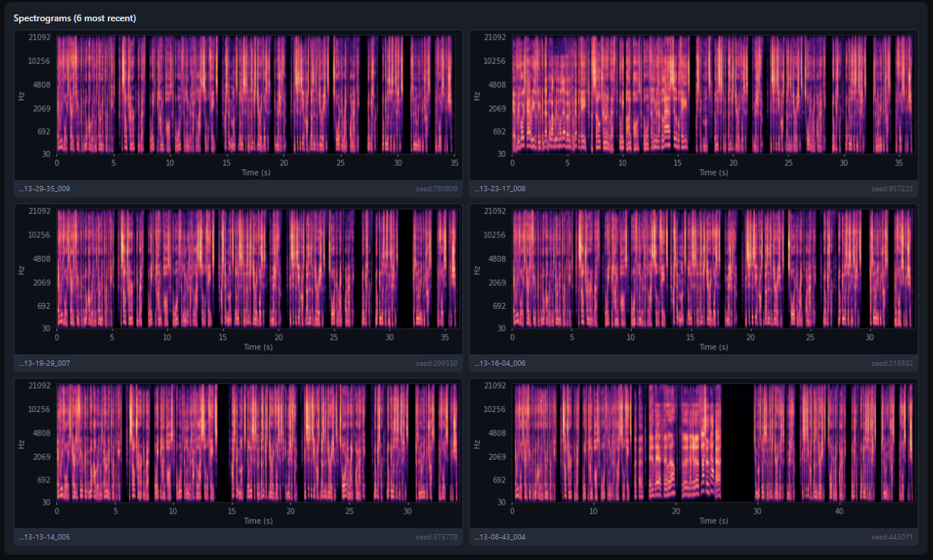Select the filename label ...13-29-35_009
Screen dimensions: 933x560
click(46, 188)
